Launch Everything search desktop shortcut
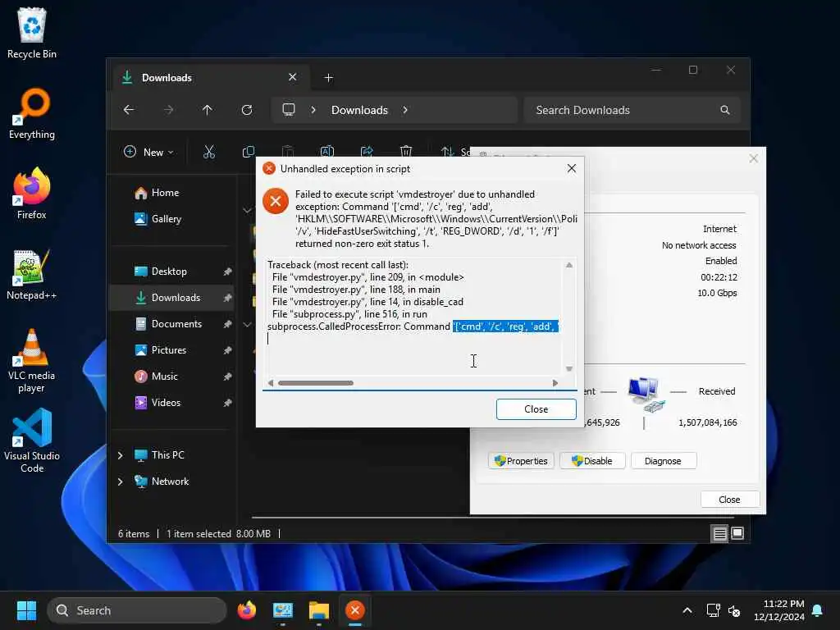The height and width of the screenshot is (630, 840). tap(32, 113)
